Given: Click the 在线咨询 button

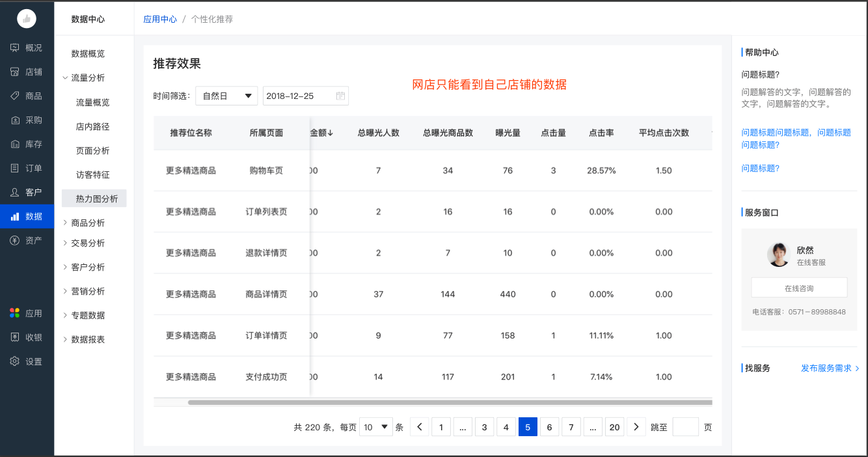Looking at the screenshot, I should click(x=799, y=288).
